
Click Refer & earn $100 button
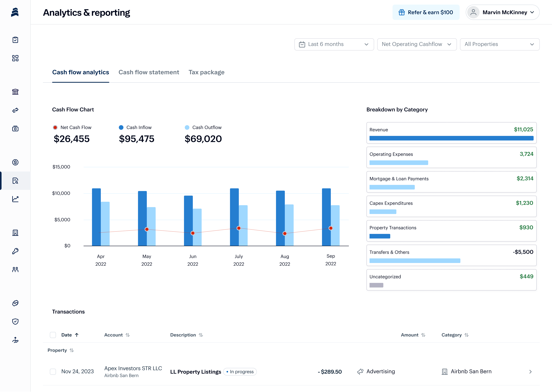tap(426, 12)
